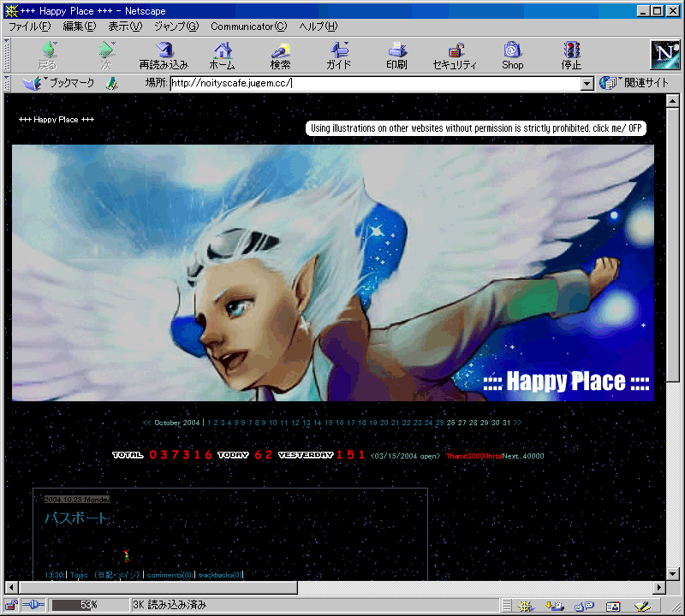Go to previous month with << link
Image resolution: width=685 pixels, height=616 pixels.
tap(146, 423)
